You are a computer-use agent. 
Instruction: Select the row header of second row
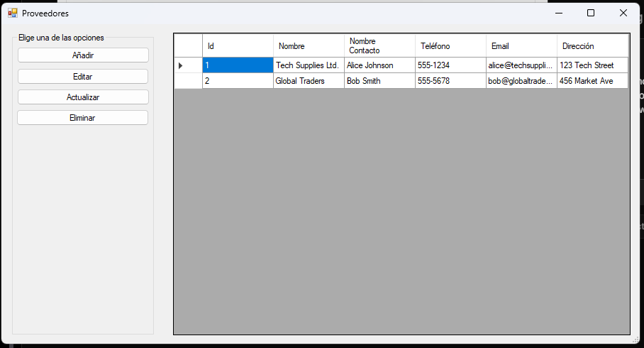188,81
